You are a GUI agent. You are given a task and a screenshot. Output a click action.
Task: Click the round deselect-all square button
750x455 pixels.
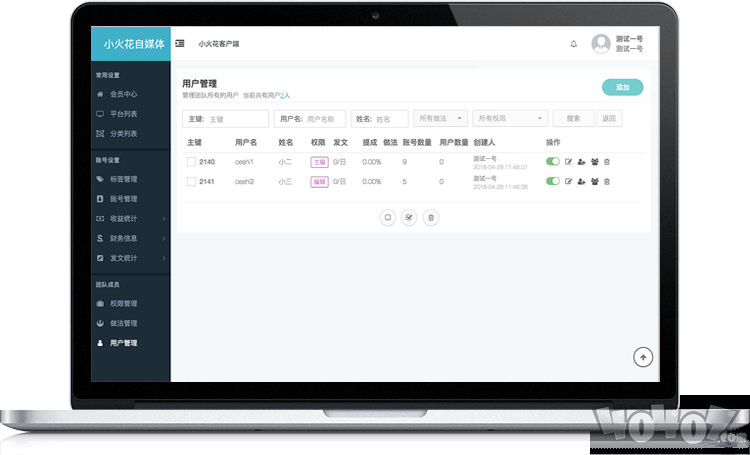[x=387, y=217]
